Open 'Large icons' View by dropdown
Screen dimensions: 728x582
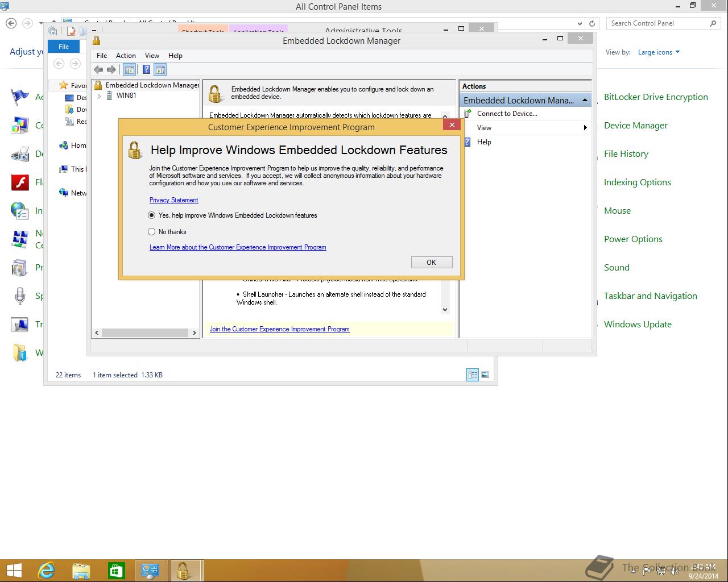tap(659, 52)
